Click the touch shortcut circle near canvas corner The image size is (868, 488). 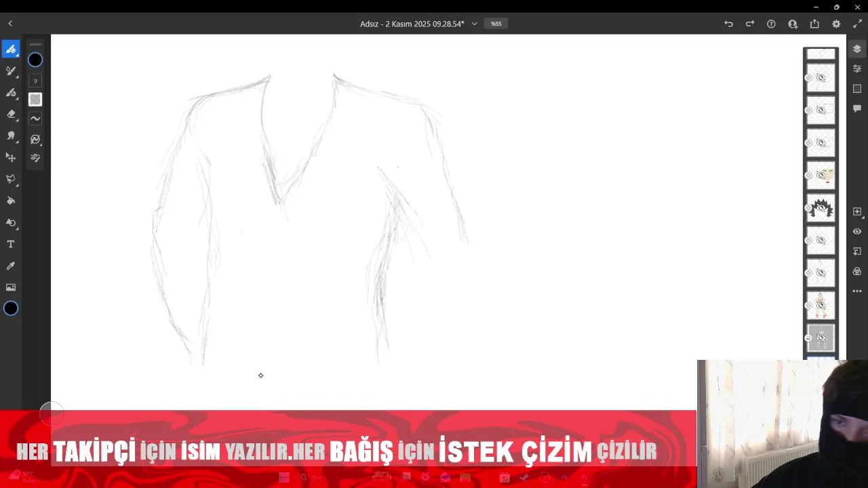coord(50,412)
